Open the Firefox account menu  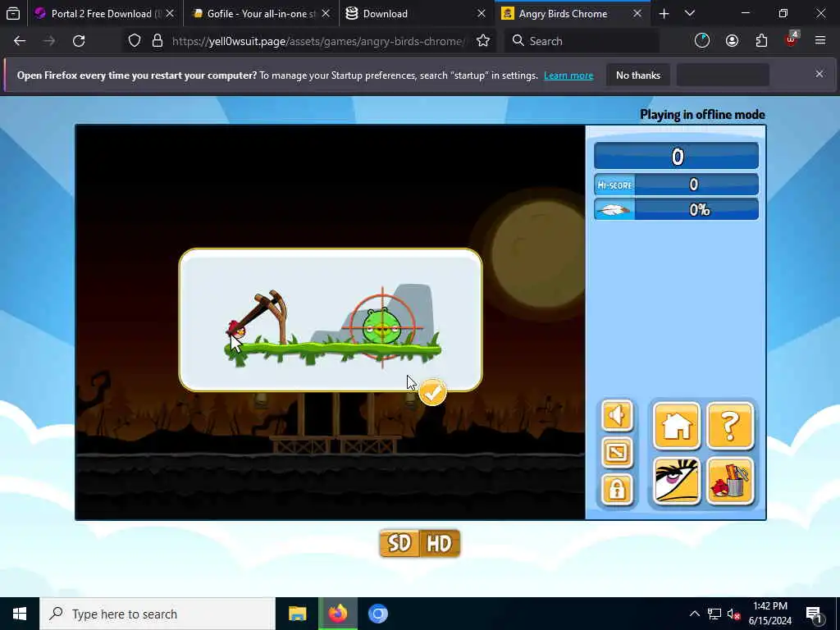732,41
